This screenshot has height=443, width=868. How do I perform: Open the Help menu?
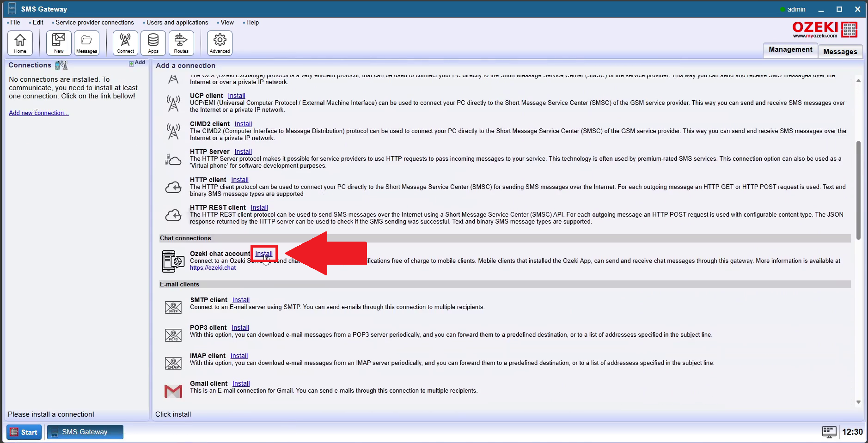click(x=252, y=22)
